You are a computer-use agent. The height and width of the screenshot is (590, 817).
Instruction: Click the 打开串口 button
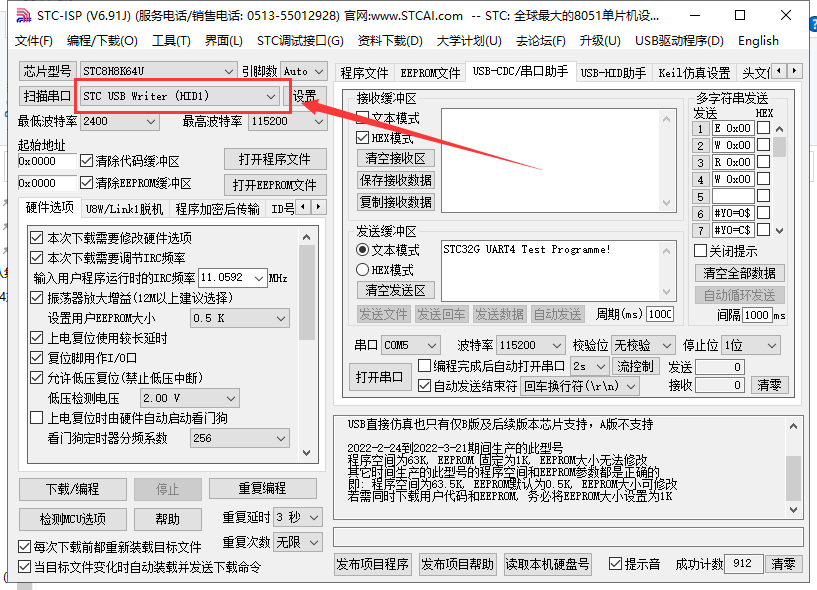(379, 377)
